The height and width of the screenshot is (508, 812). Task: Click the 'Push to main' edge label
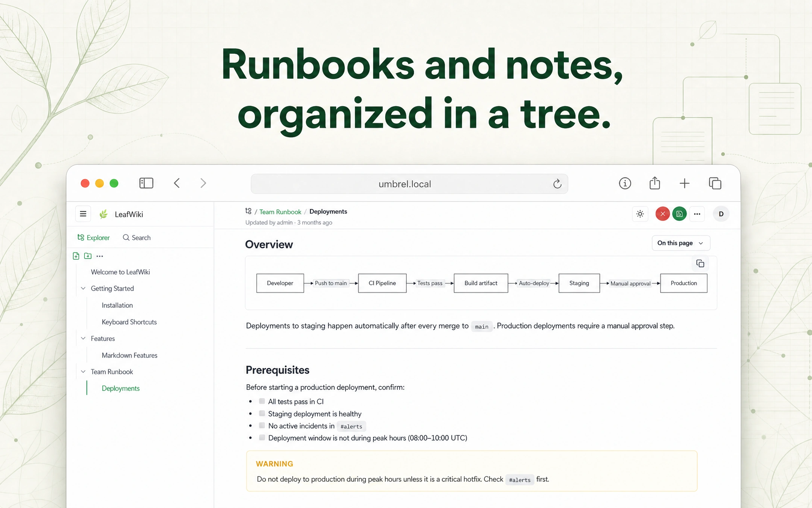click(330, 283)
